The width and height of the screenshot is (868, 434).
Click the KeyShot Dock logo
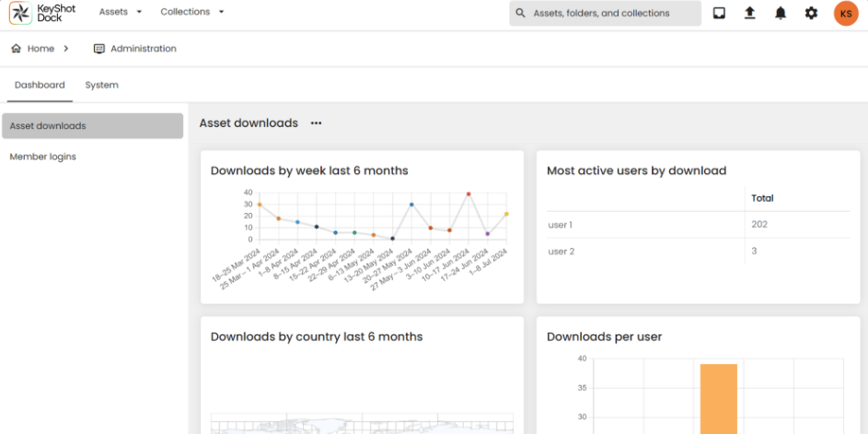42,13
